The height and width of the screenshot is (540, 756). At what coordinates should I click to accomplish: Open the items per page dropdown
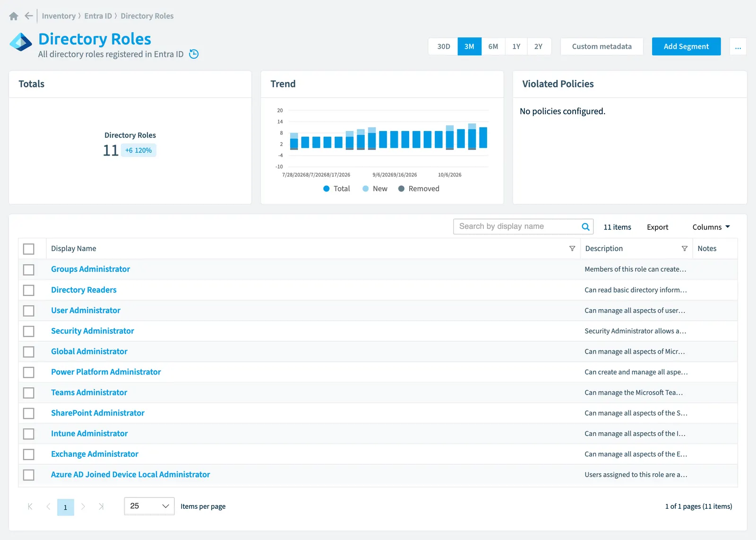coord(149,506)
